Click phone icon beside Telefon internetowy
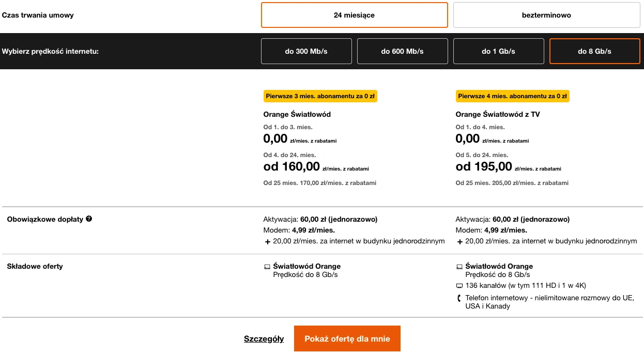 [x=459, y=298]
